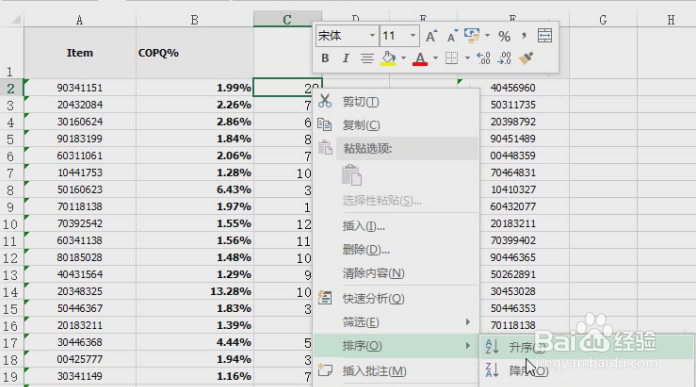
Task: Apply red font color
Action: tap(420, 58)
